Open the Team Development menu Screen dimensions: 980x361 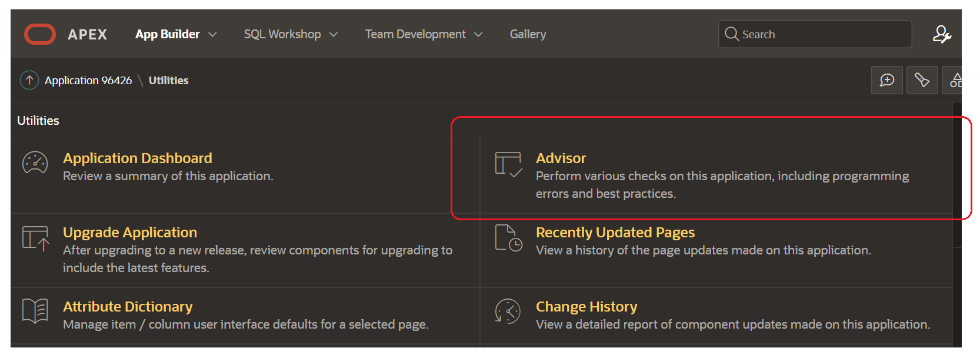click(415, 34)
